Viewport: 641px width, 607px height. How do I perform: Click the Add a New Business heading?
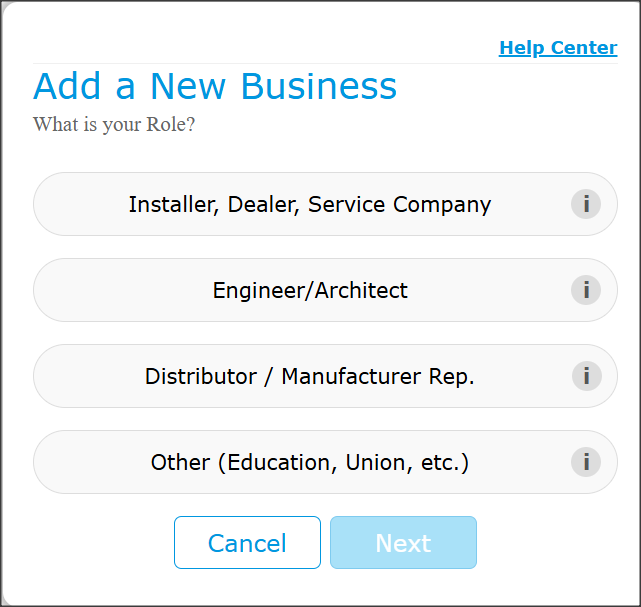[x=215, y=87]
